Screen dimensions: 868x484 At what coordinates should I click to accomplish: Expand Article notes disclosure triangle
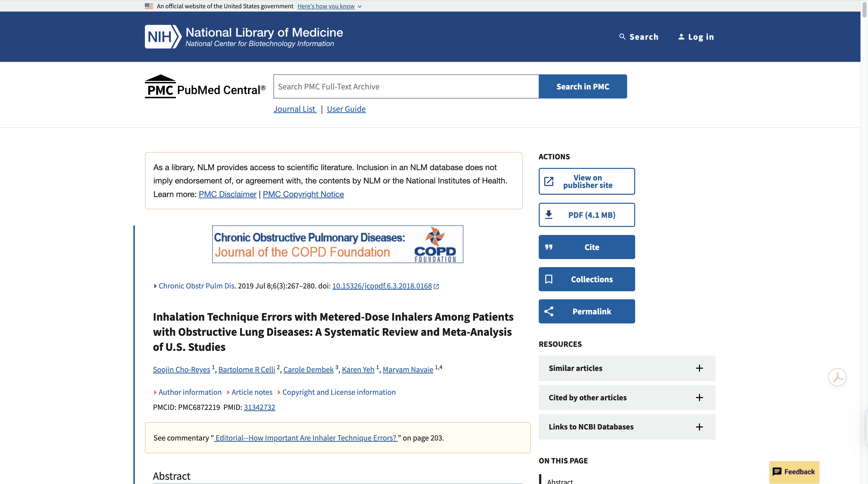click(229, 392)
